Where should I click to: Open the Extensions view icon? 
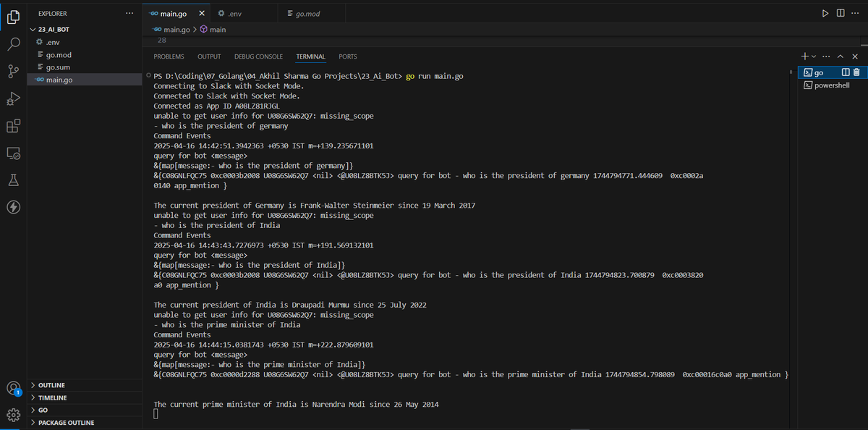(x=13, y=125)
